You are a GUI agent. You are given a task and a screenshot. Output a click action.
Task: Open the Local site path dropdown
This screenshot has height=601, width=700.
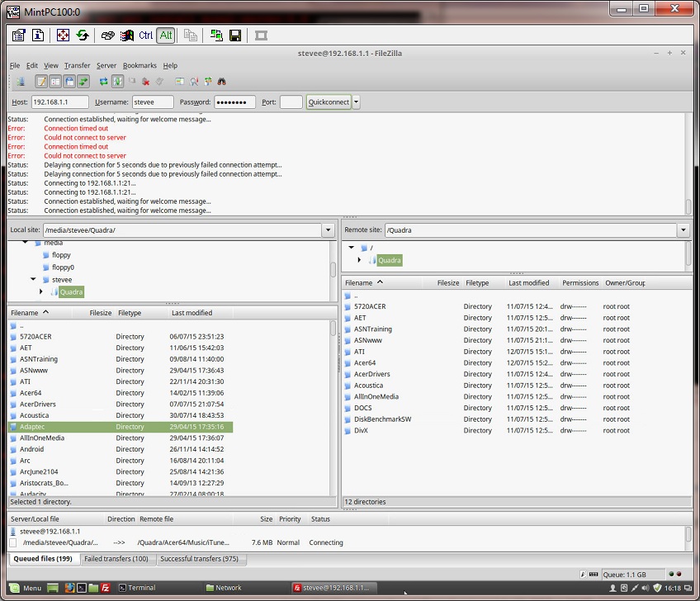329,230
